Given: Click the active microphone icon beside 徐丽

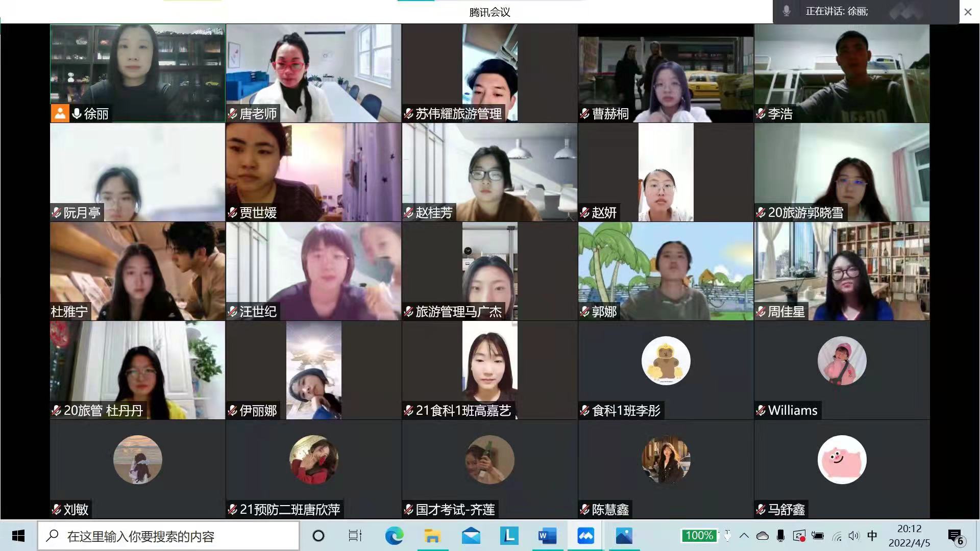Looking at the screenshot, I should click(x=77, y=113).
